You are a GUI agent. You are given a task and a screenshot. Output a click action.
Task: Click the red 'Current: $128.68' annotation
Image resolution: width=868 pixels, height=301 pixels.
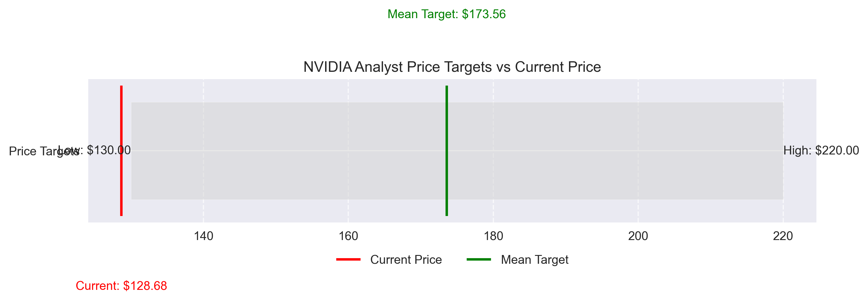click(x=121, y=286)
